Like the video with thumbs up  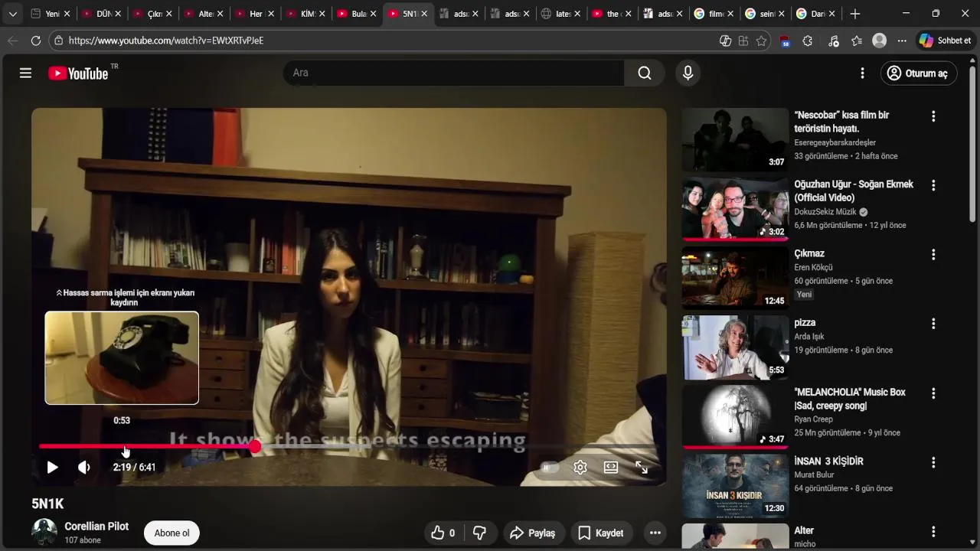click(x=443, y=533)
